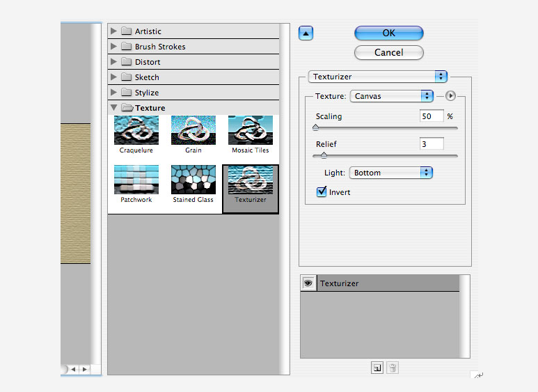Click the Scaling slider handle
The width and height of the screenshot is (538, 392).
(x=316, y=127)
